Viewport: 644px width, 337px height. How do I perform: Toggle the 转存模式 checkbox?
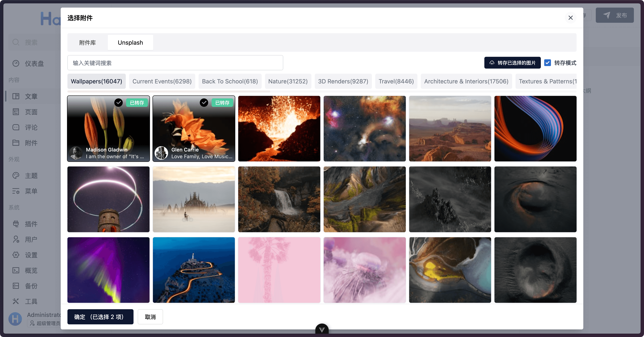click(x=547, y=63)
